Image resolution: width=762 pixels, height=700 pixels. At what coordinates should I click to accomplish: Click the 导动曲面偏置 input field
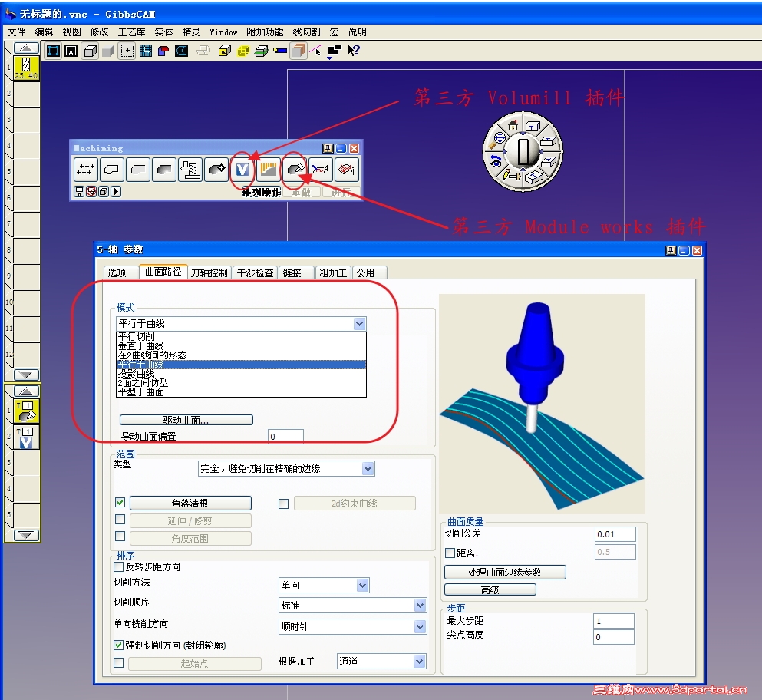[x=285, y=437]
